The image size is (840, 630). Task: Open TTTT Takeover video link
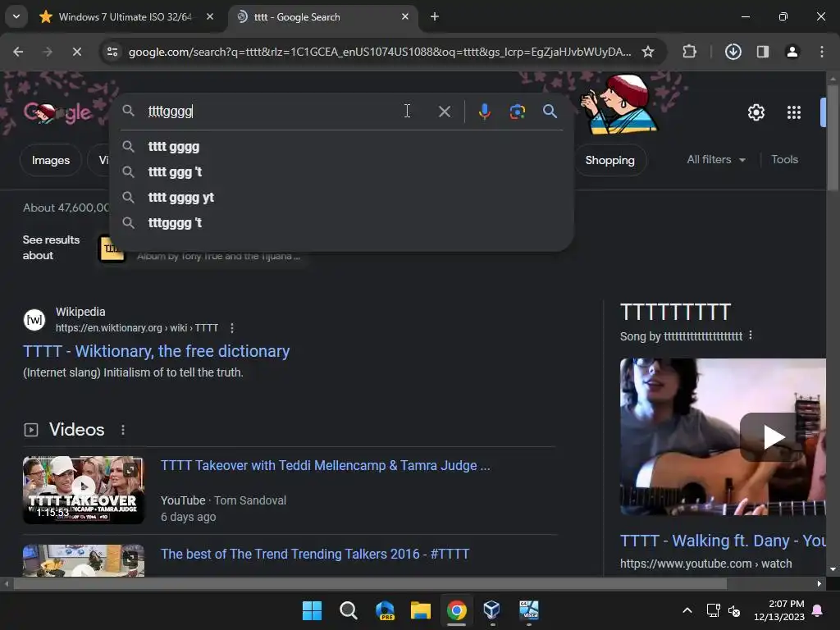click(325, 466)
